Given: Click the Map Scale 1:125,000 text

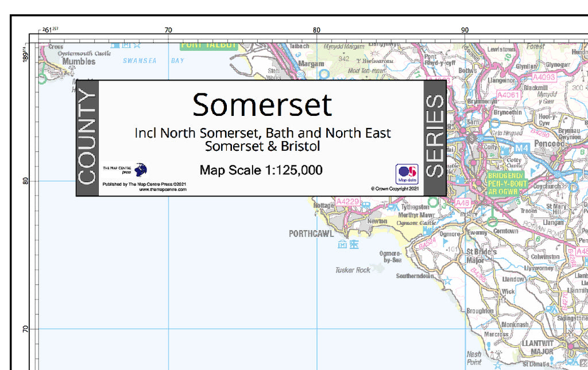Looking at the screenshot, I should (261, 170).
